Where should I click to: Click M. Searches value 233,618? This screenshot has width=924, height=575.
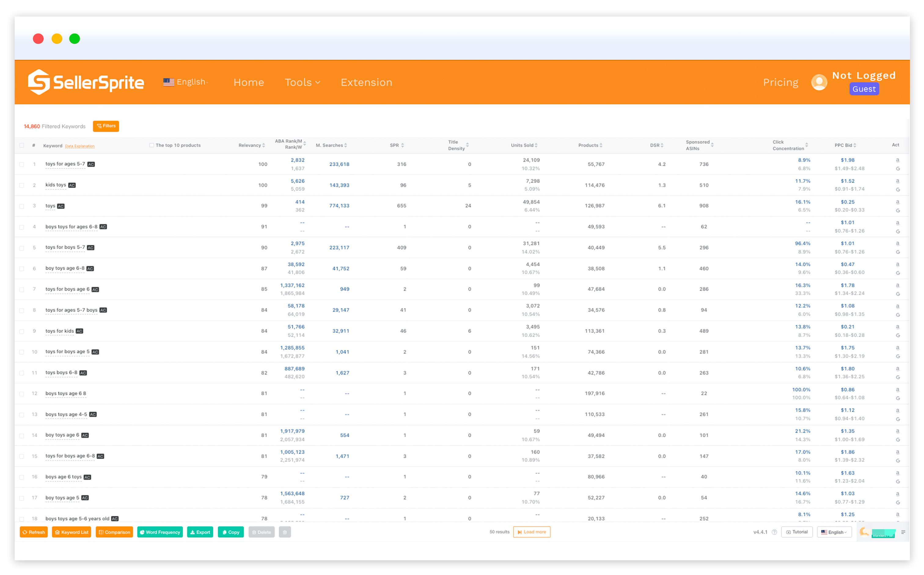click(x=339, y=164)
